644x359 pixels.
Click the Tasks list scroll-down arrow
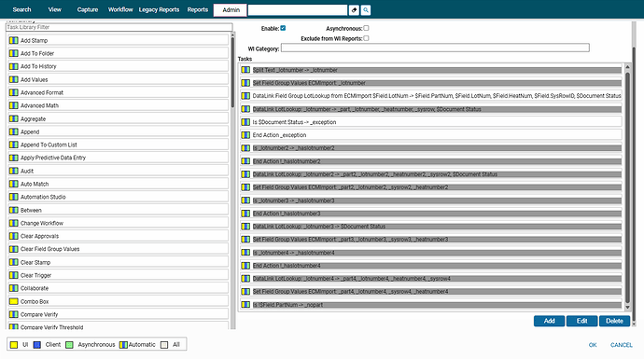coord(627,308)
